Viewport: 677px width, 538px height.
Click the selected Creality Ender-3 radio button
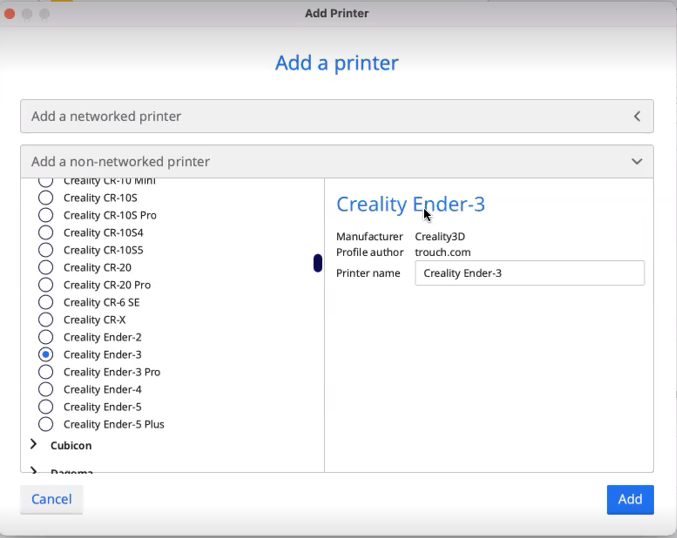coord(45,354)
